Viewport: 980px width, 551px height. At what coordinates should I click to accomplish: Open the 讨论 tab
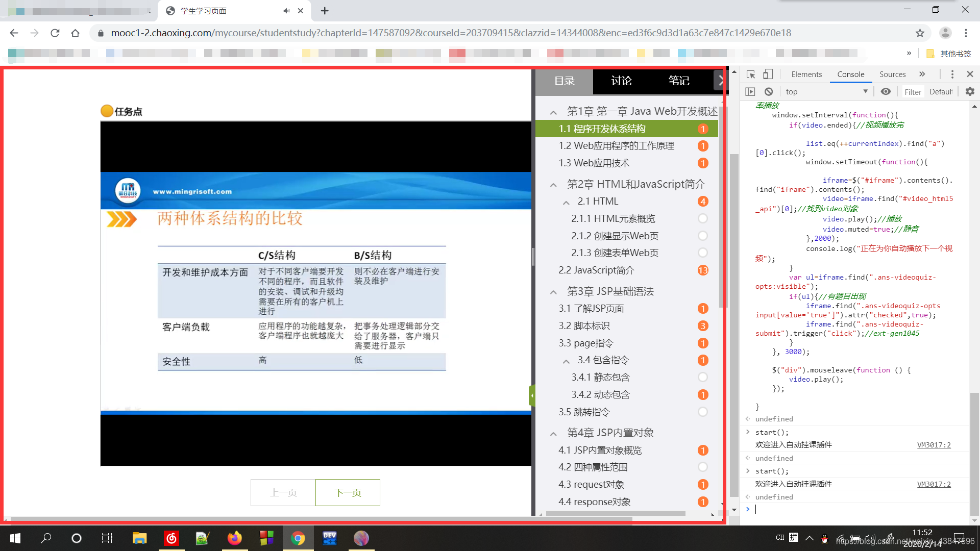pos(621,81)
